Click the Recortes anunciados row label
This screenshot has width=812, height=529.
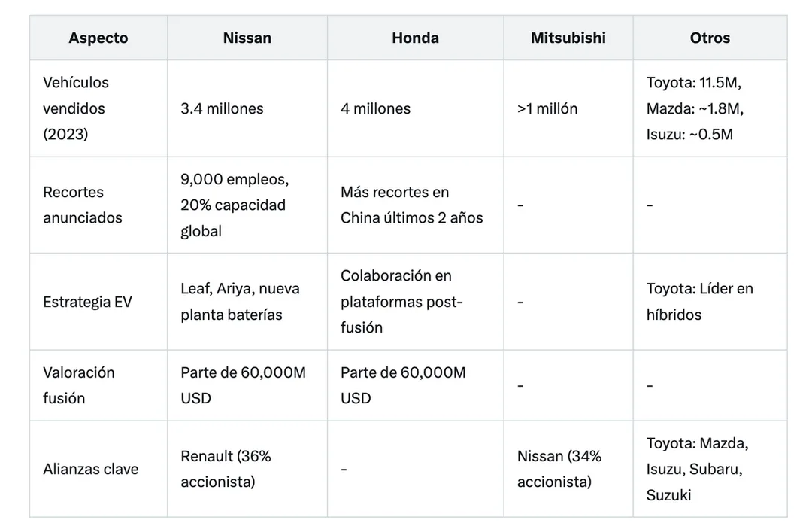98,205
